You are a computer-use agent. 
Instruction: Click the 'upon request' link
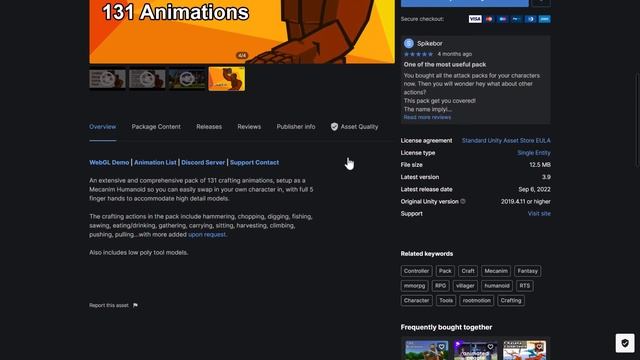pyautogui.click(x=207, y=235)
